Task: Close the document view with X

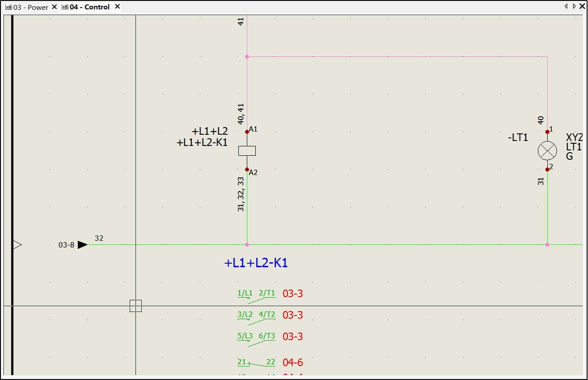Action: pos(582,6)
